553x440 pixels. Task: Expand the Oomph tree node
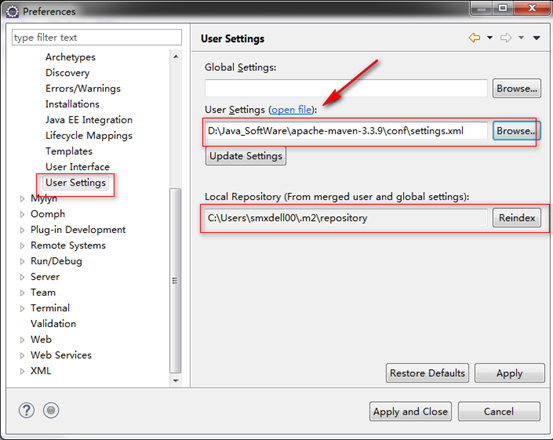tap(22, 214)
